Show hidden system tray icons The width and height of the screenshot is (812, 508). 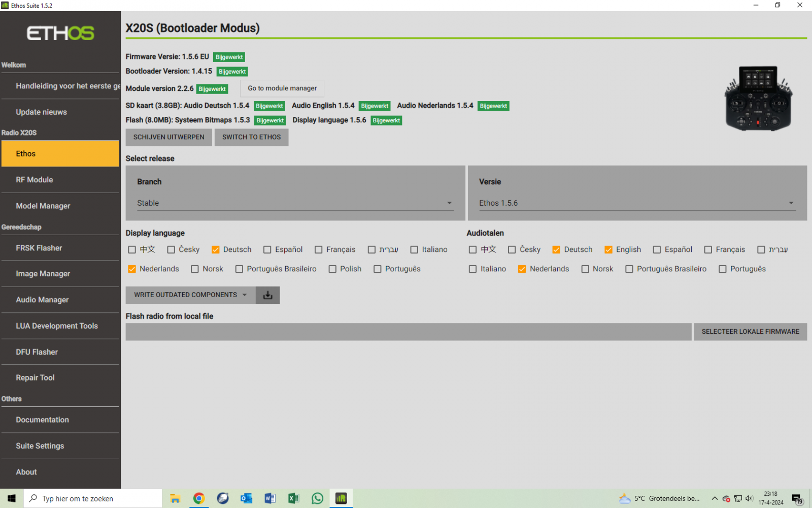715,498
